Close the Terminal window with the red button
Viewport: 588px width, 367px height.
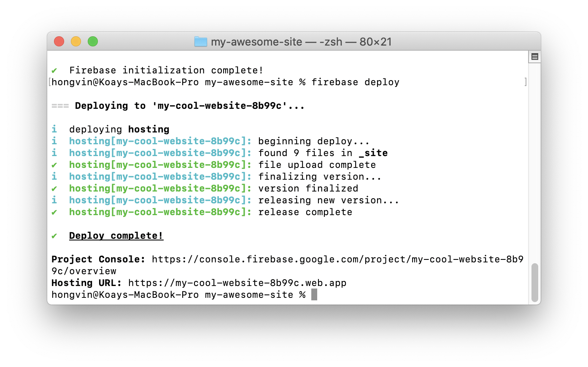pyautogui.click(x=59, y=41)
